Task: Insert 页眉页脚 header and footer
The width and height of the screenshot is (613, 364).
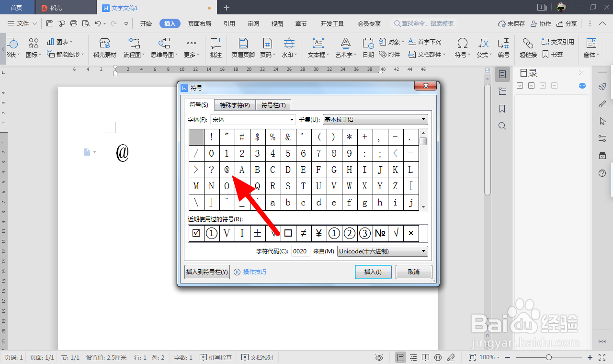Action: 243,48
